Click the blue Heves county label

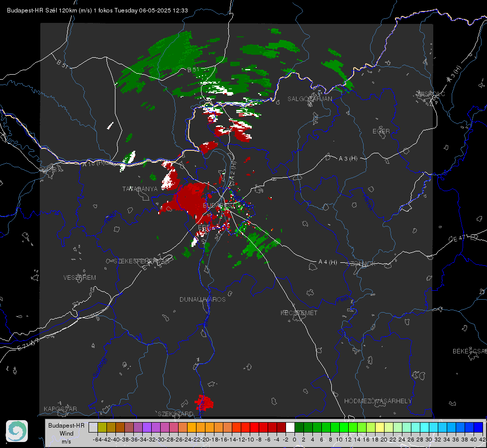(368, 202)
